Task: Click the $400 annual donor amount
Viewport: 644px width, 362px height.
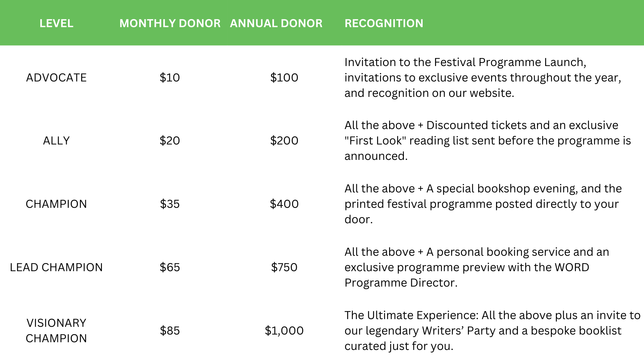Action: click(x=284, y=204)
